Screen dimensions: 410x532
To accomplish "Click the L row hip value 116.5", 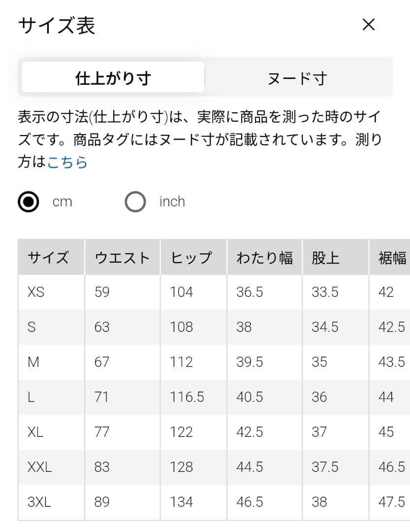I will click(187, 397).
